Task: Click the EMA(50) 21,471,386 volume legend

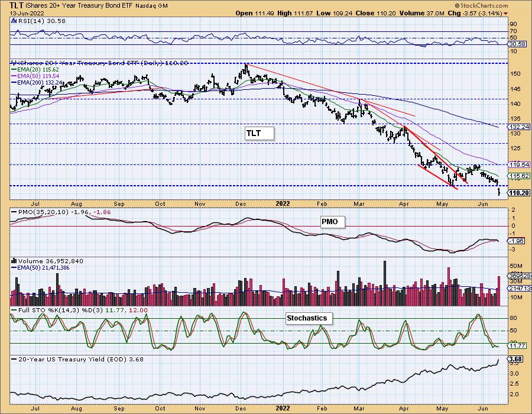Action: pyautogui.click(x=40, y=268)
